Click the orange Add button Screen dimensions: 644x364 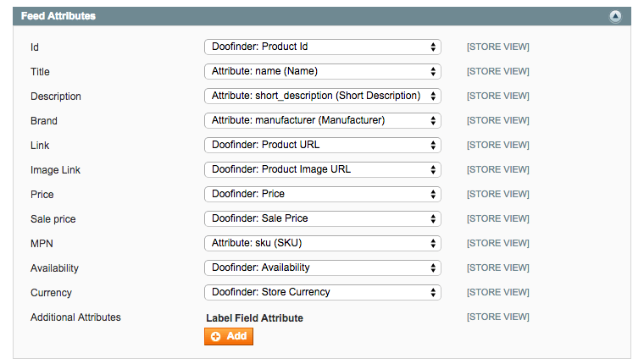coord(229,336)
